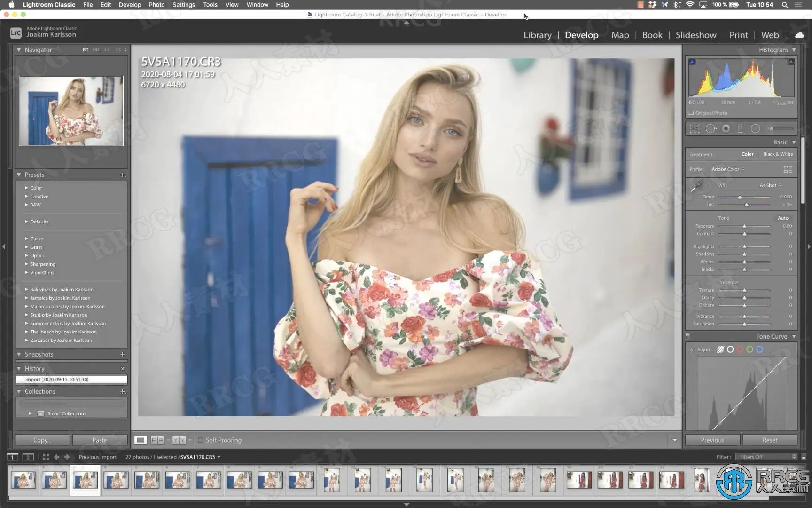
Task: Select the Adjustment Brush tool
Action: click(780, 128)
